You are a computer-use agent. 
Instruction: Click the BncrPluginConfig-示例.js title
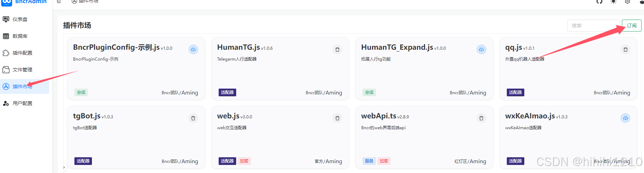[x=116, y=47]
